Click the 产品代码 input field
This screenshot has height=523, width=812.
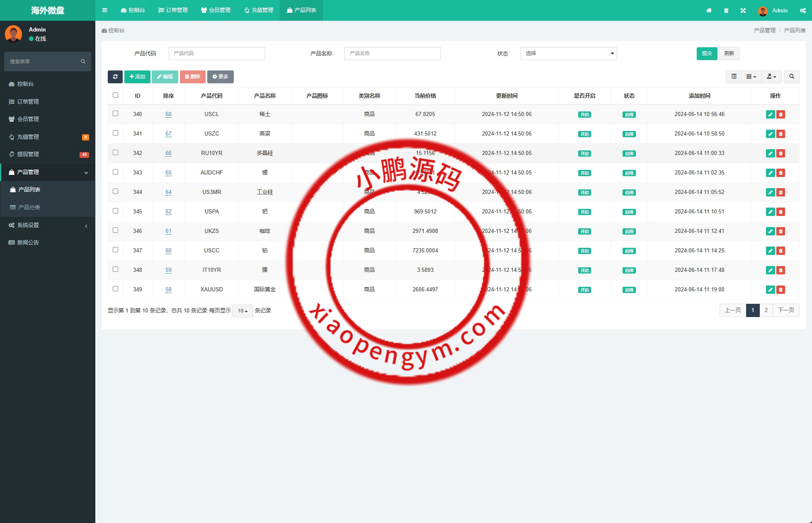[216, 53]
